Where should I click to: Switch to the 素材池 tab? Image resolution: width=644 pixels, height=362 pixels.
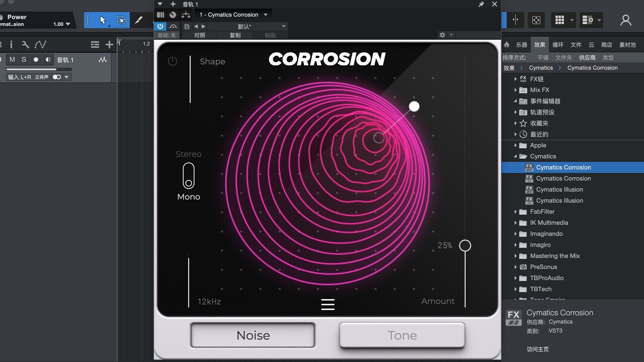click(x=628, y=45)
